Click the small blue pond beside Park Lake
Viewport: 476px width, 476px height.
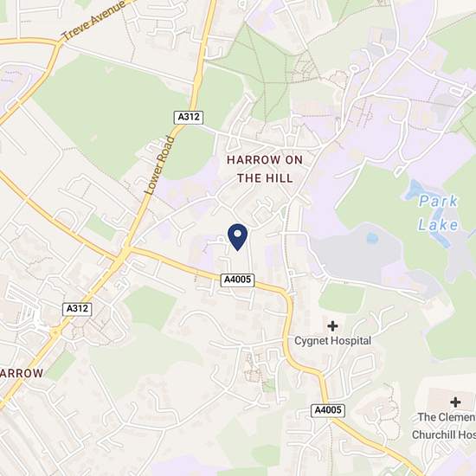click(372, 238)
